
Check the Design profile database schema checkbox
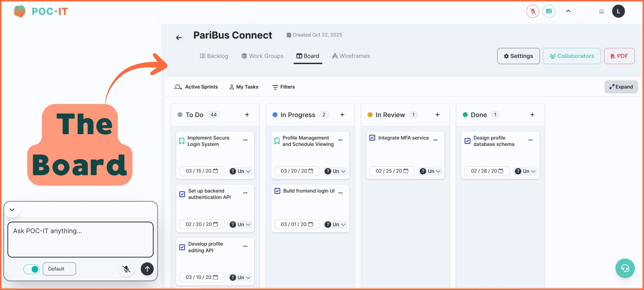click(467, 141)
